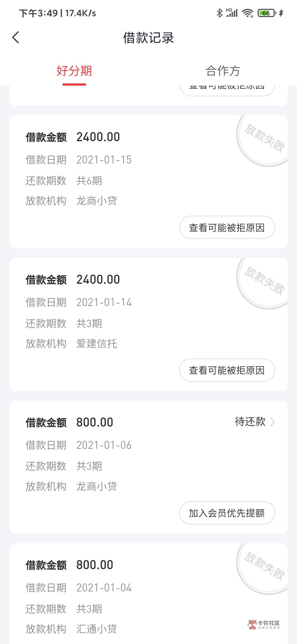The height and width of the screenshot is (644, 297).
Task: Open 待还款 status on the 800.00 loan
Action: [250, 422]
